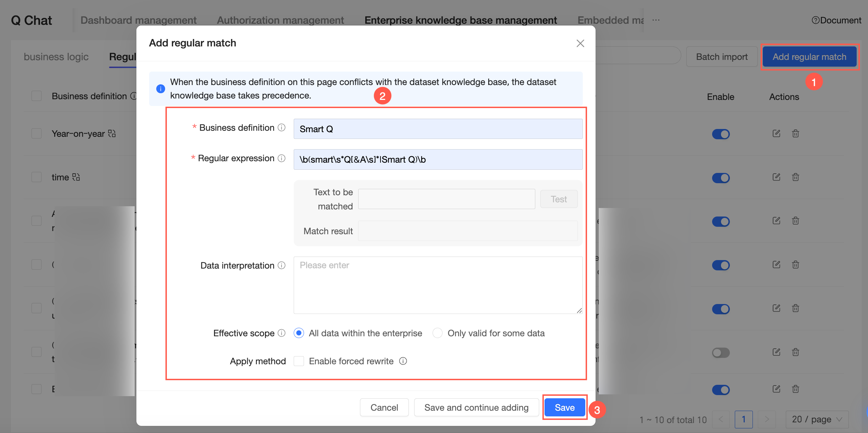Image resolution: width=868 pixels, height=433 pixels.
Task: Expand the more tabs ellipsis menu
Action: [656, 20]
